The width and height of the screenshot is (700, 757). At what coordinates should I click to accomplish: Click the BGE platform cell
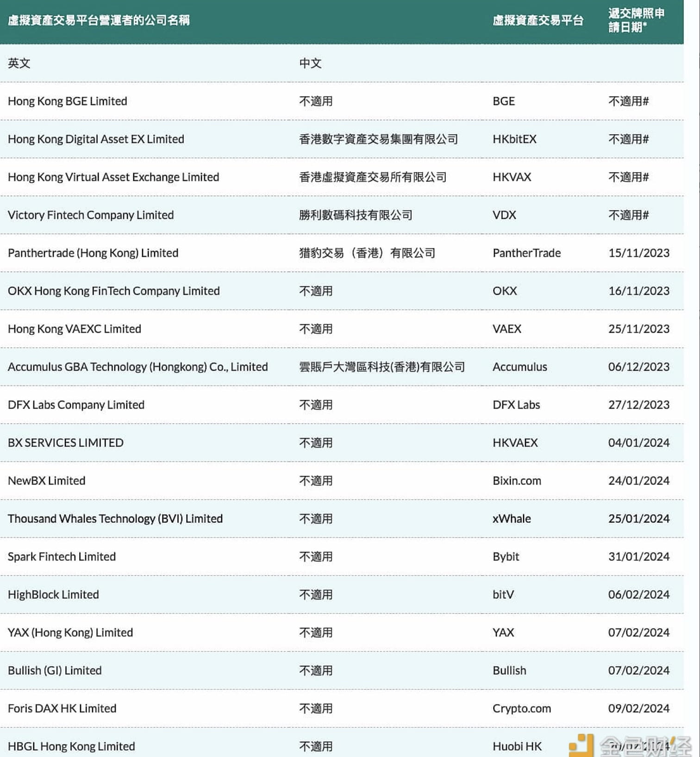coord(504,101)
